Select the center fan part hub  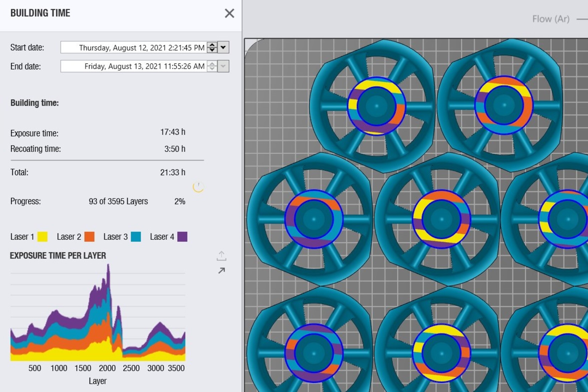tap(442, 219)
